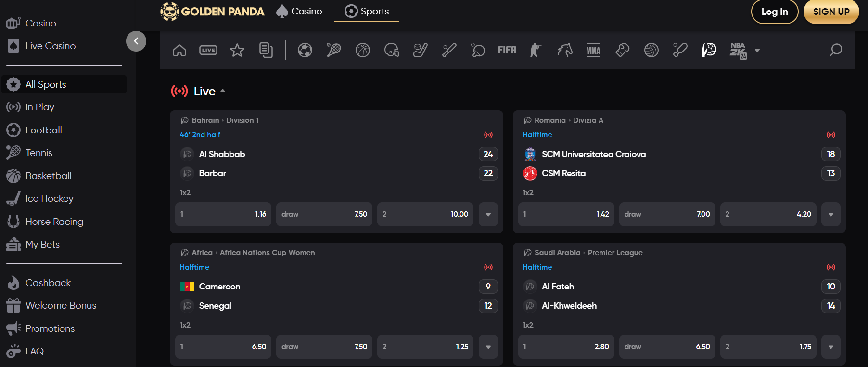
Task: Select table tennis paddle icon
Action: pos(478,50)
